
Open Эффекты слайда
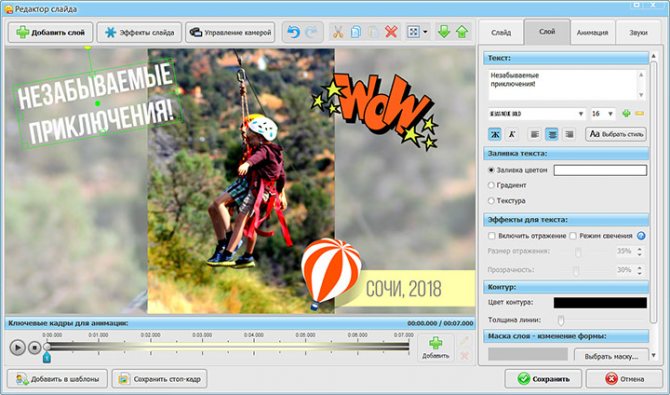pyautogui.click(x=139, y=32)
